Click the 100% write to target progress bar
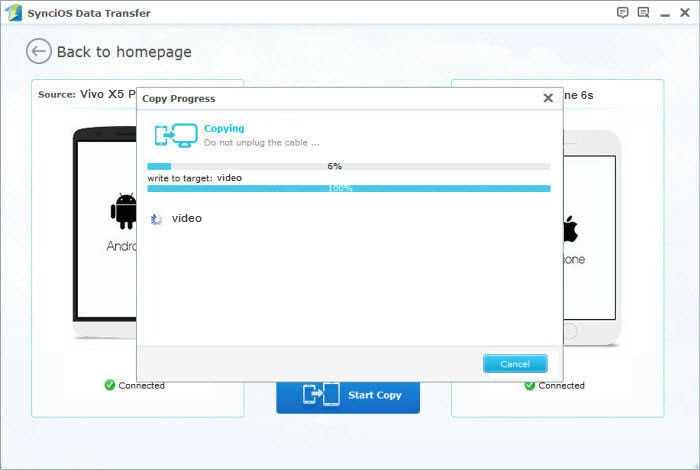 pyautogui.click(x=348, y=188)
